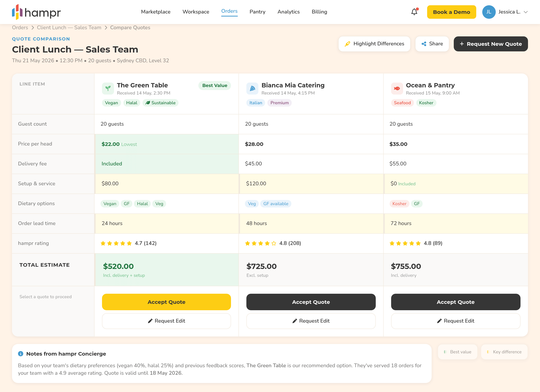Click the Seafood tag
540x392 pixels.
point(402,103)
